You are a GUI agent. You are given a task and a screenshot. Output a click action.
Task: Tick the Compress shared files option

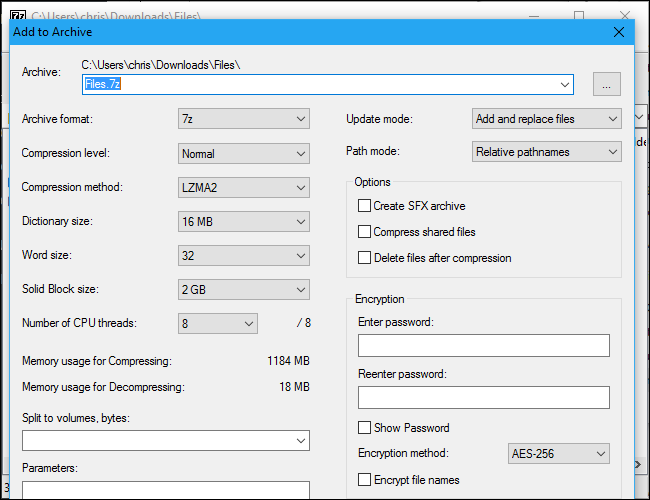tap(365, 232)
